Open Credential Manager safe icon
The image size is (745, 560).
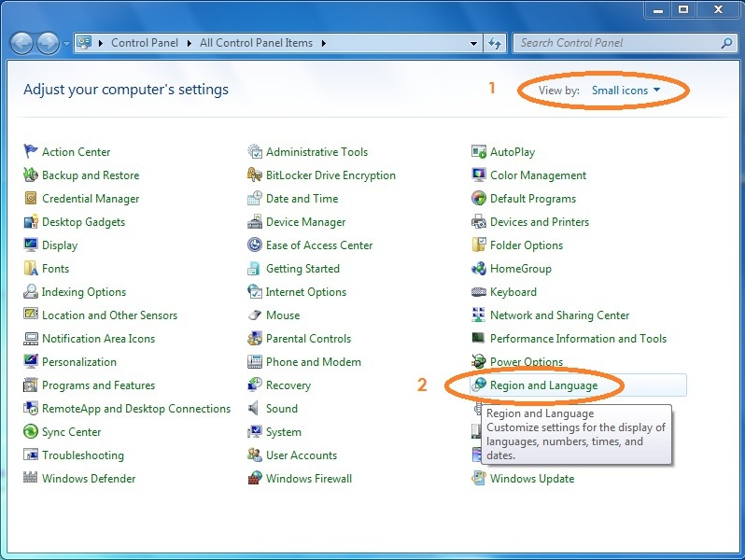[x=31, y=198]
